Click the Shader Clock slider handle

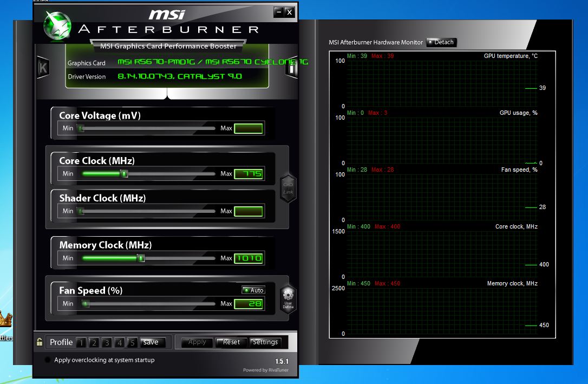81,211
